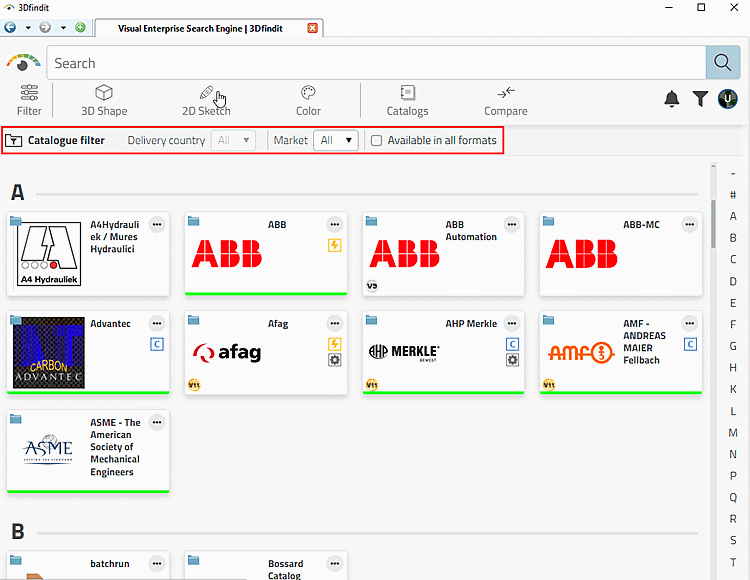Screen dimensions: 750x580
Task: Jump to letter S in index
Action: point(733,540)
